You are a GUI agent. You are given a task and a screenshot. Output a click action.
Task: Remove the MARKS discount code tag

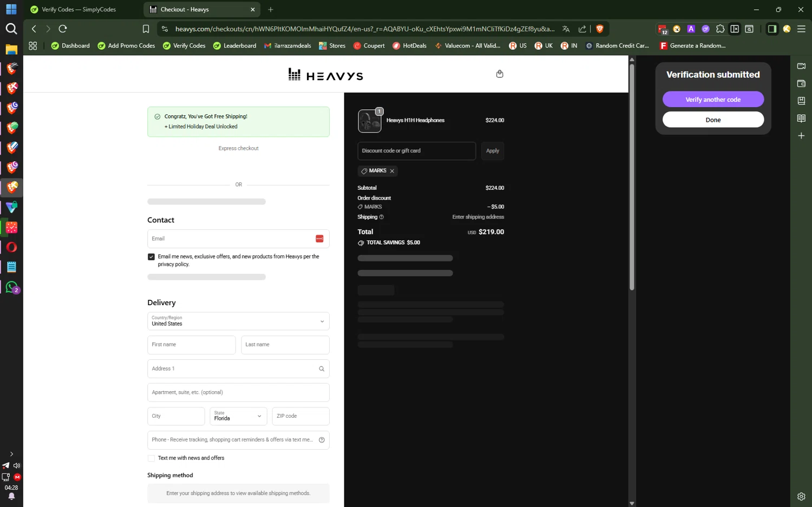pyautogui.click(x=392, y=171)
